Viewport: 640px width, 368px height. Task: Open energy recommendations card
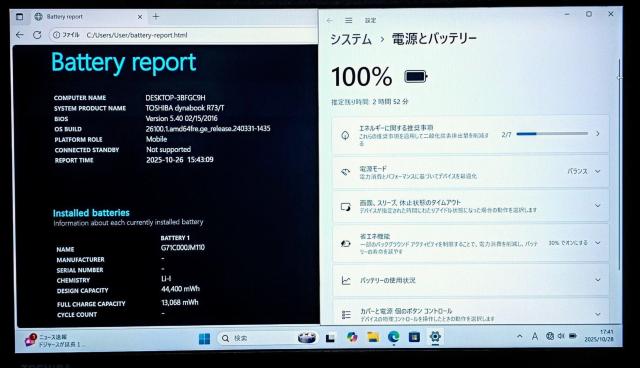pos(471,134)
